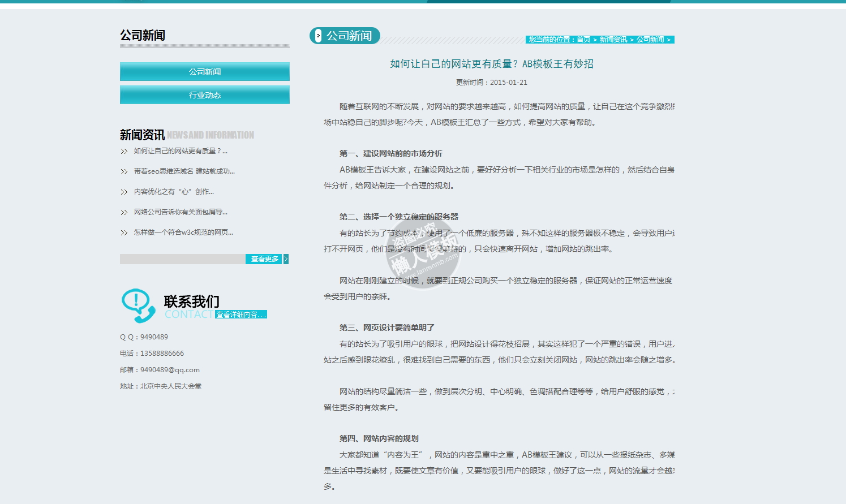Viewport: 846px width, 504px height.
Task: Click the chat-phone Contact Us icon
Action: click(x=138, y=305)
